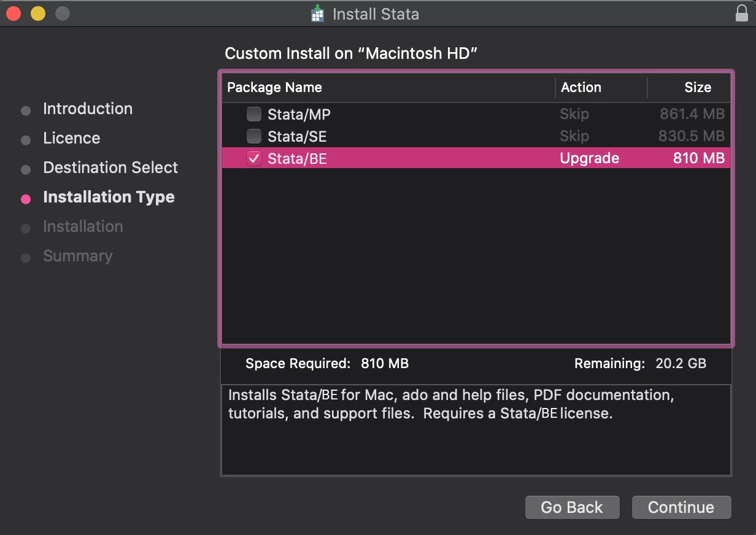Click the yellow minimize window button

coord(38,13)
